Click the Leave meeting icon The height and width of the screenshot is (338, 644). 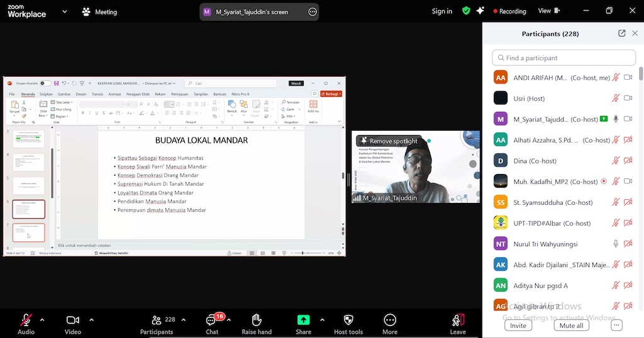pos(458,320)
